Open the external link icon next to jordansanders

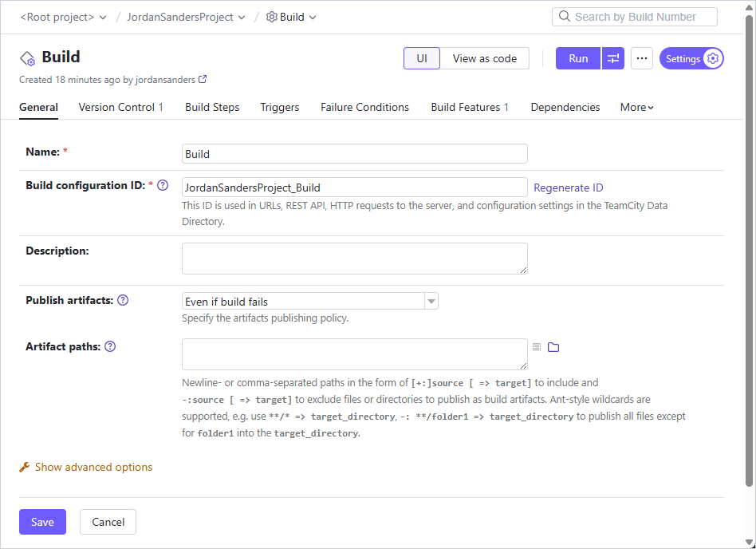click(203, 79)
